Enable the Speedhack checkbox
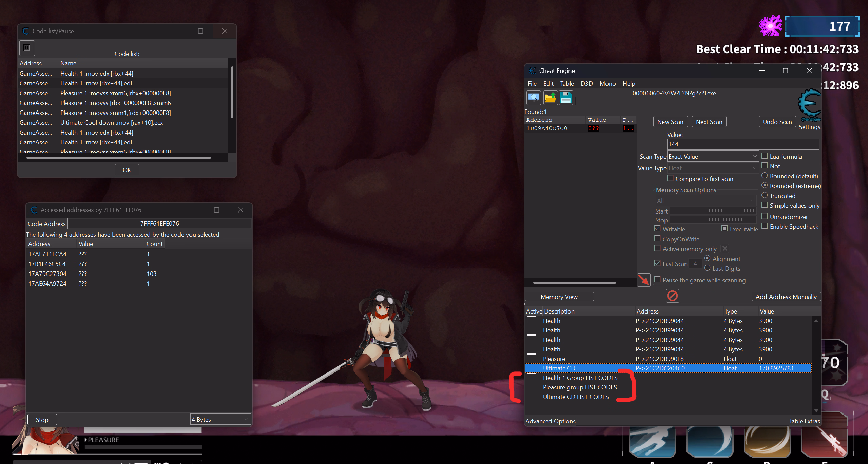Image resolution: width=868 pixels, height=464 pixels. click(x=765, y=226)
